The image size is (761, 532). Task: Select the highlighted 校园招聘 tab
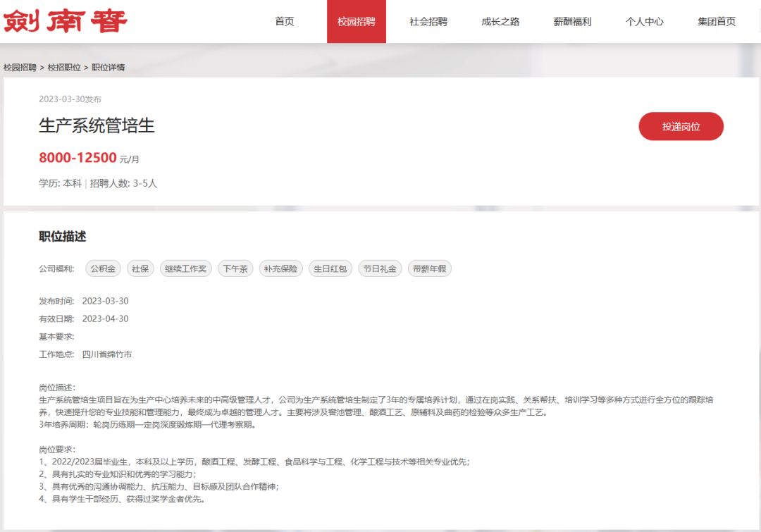[x=357, y=21]
